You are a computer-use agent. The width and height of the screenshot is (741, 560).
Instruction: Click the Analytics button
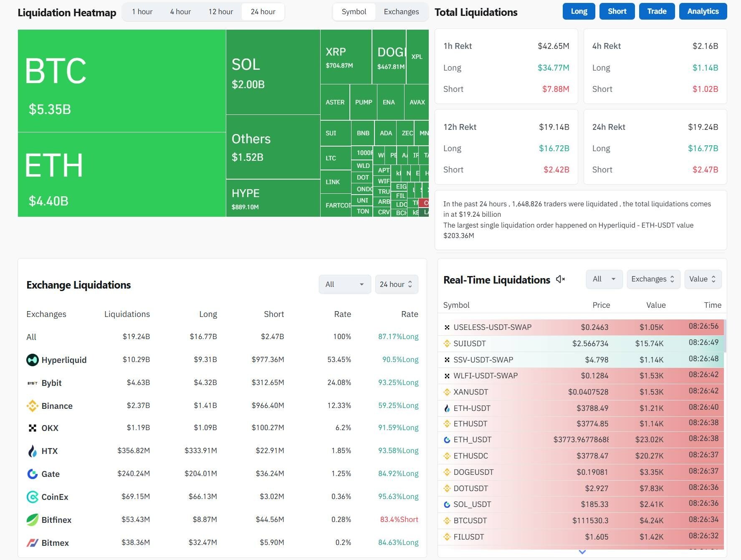pos(703,11)
